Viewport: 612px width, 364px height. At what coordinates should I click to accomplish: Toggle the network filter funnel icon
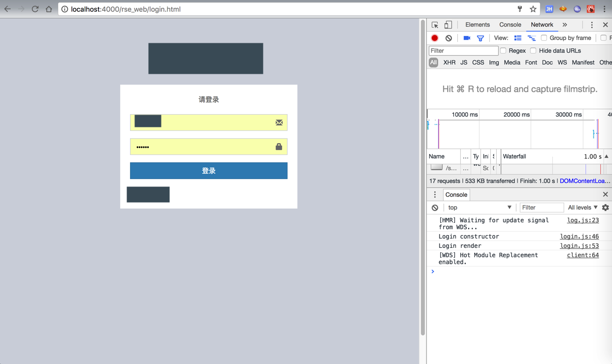(481, 38)
